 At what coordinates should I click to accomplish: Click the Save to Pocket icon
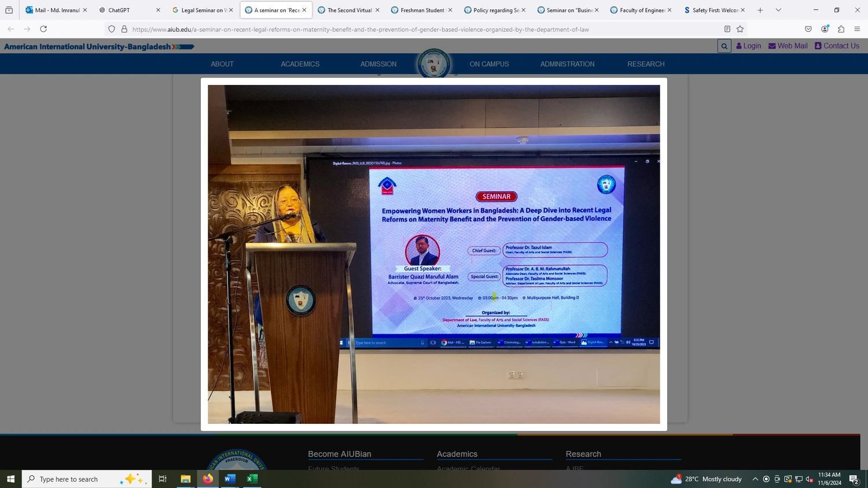pyautogui.click(x=808, y=29)
